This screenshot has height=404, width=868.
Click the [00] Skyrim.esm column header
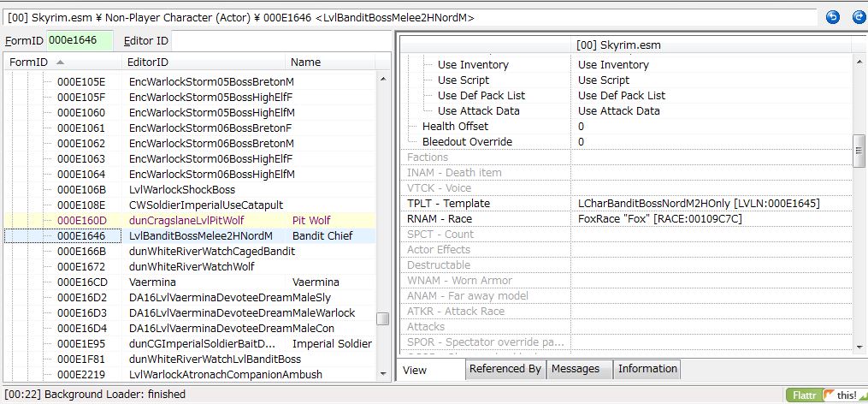click(x=712, y=45)
